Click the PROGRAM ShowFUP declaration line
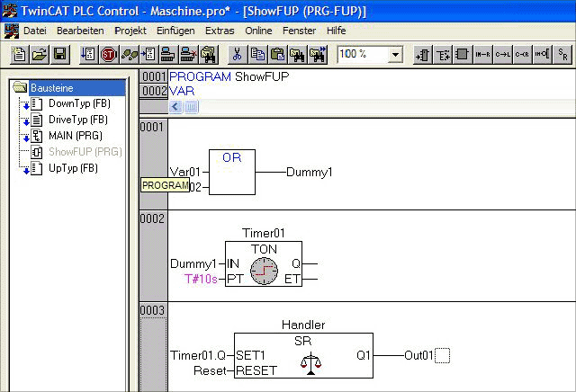576x392 pixels. pos(229,76)
